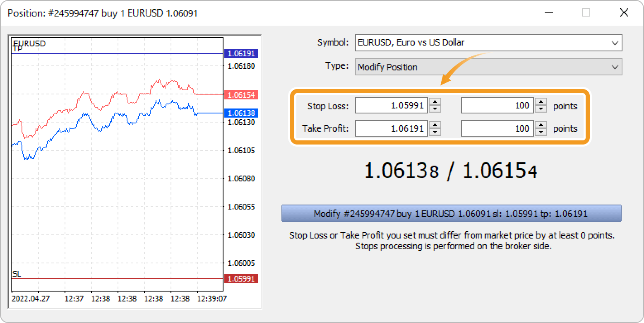Click the blue current price tag 1.06138
The height and width of the screenshot is (323, 644).
241,112
